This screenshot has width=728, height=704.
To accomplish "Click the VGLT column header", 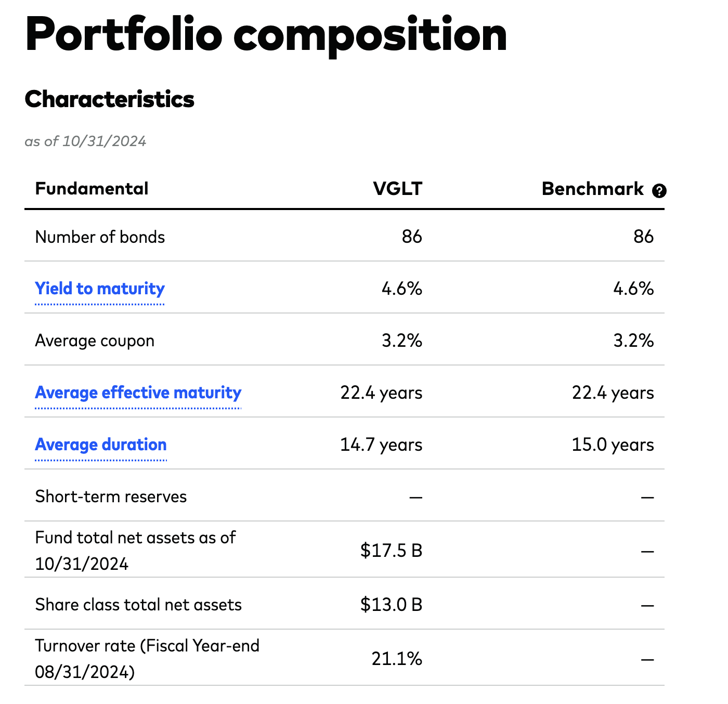I will 398,189.
